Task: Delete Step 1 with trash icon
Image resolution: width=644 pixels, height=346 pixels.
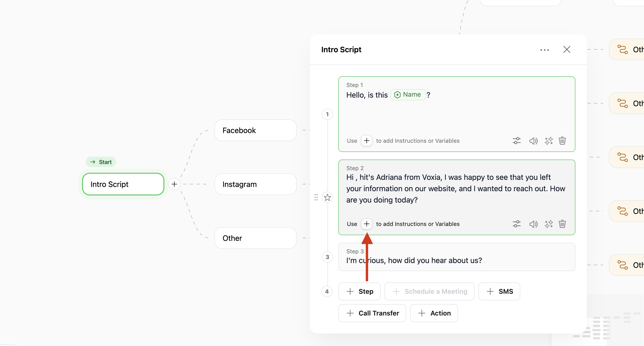Action: (x=562, y=141)
